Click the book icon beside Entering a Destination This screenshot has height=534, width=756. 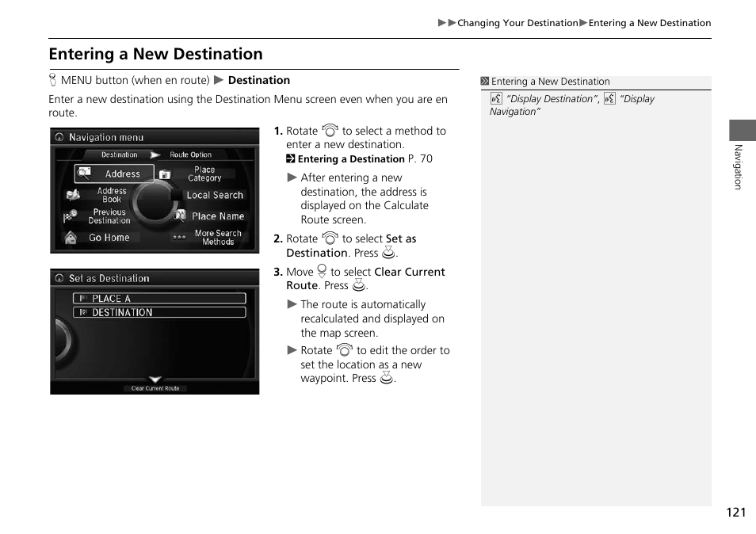tap(291, 158)
